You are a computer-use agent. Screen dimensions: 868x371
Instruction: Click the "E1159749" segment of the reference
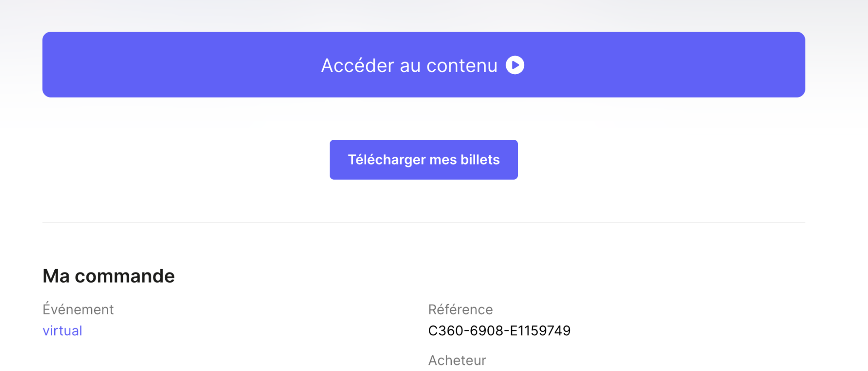click(540, 331)
